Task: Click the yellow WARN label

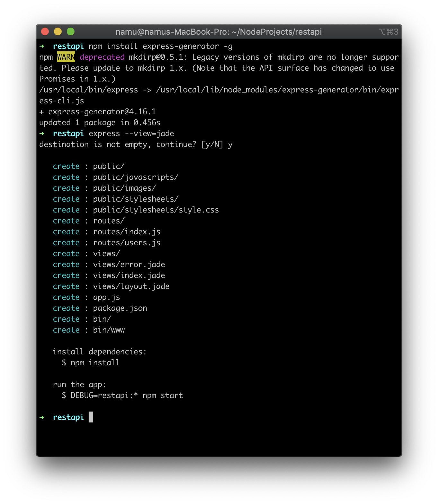Action: tap(66, 57)
